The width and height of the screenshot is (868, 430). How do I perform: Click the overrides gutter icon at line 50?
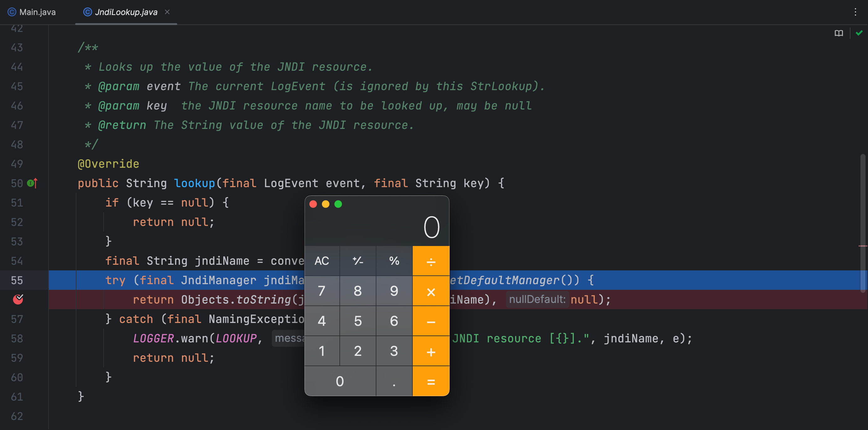[x=32, y=183]
